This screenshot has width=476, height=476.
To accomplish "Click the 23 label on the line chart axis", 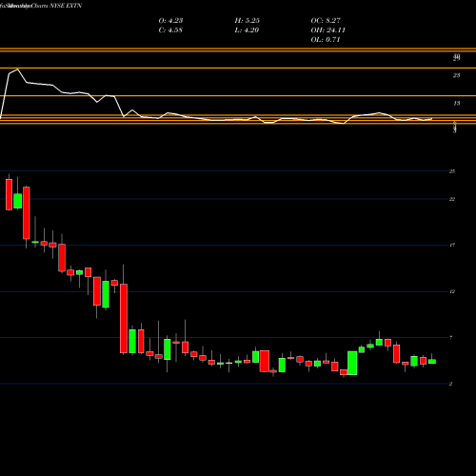I will coord(456,75).
